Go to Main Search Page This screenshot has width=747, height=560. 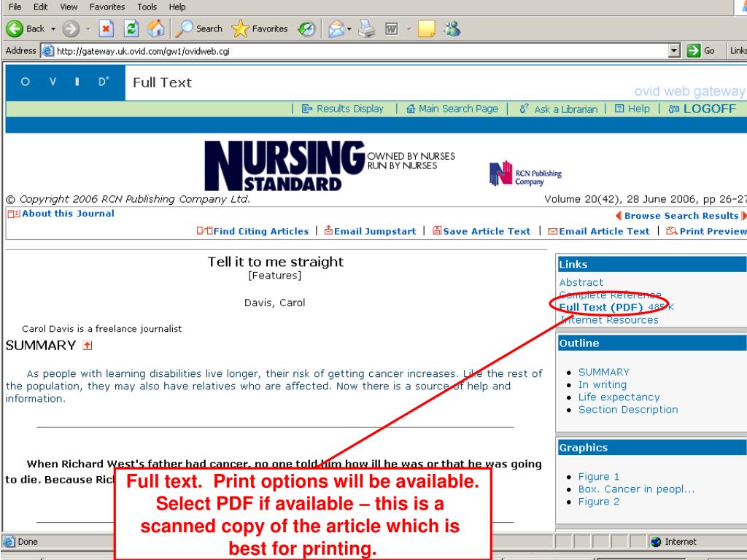(x=452, y=109)
